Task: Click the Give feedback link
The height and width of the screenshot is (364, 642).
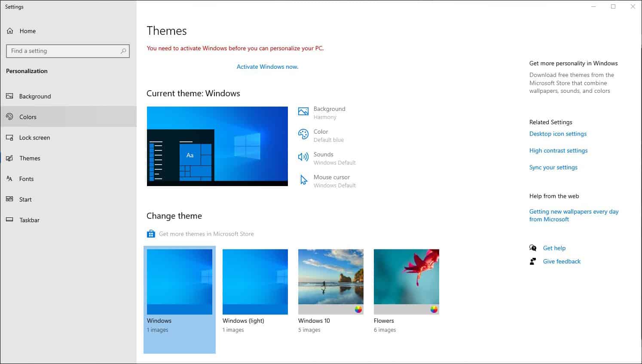Action: [x=562, y=261]
